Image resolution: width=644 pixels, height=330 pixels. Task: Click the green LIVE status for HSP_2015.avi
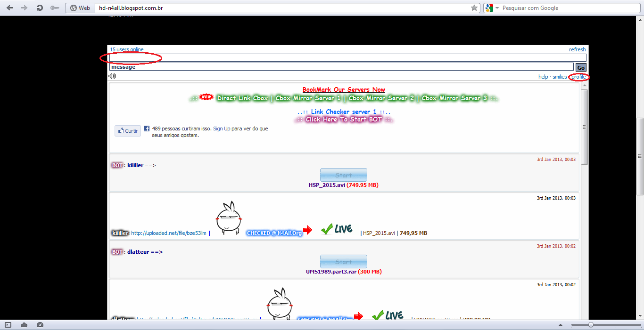[337, 229]
